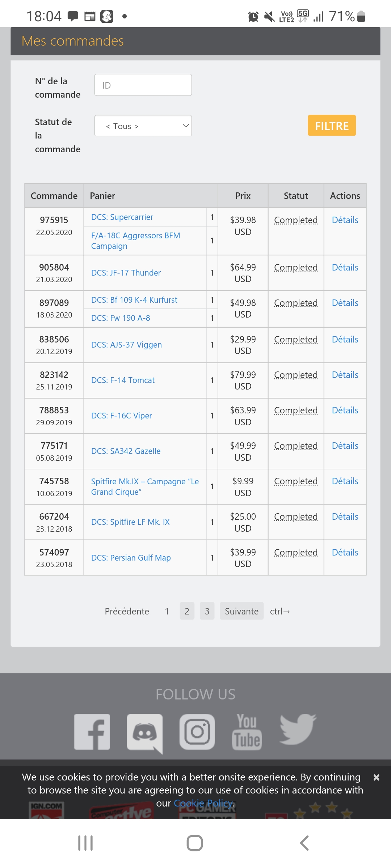View Détails for order 574097
This screenshot has height=868, width=391.
[345, 552]
